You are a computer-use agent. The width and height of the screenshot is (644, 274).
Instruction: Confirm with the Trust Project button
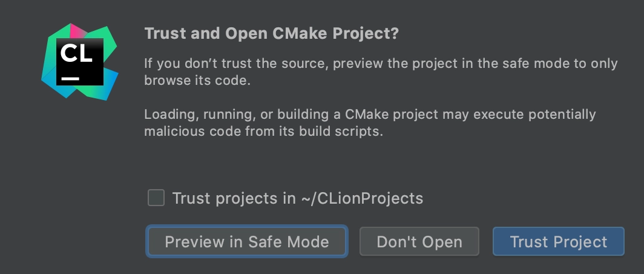click(x=559, y=241)
